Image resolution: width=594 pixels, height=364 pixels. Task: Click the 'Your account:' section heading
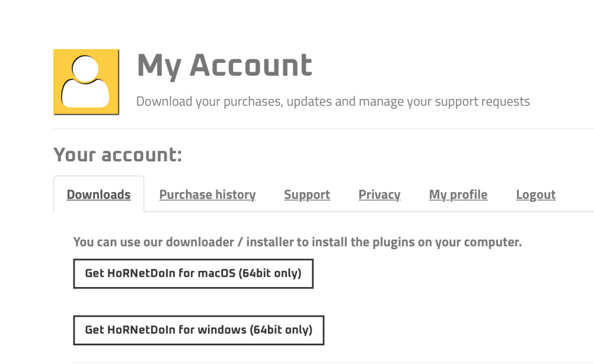pyautogui.click(x=118, y=155)
